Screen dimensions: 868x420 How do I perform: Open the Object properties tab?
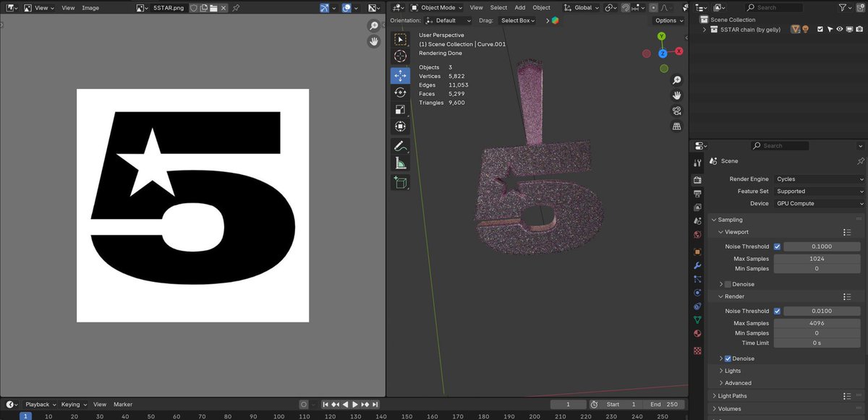pos(697,252)
